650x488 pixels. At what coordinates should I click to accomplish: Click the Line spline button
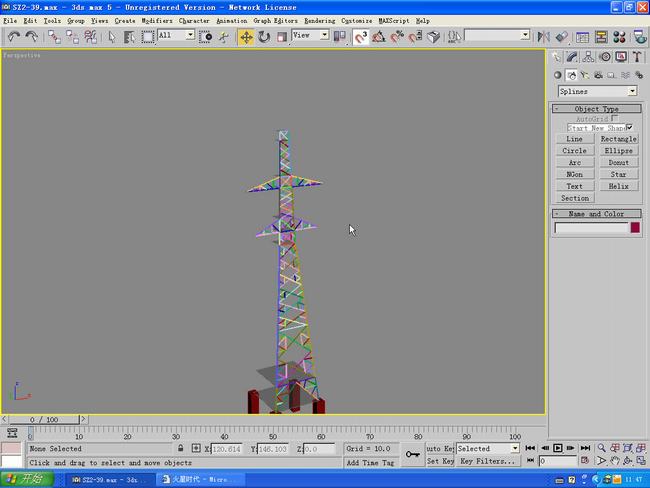click(x=575, y=139)
